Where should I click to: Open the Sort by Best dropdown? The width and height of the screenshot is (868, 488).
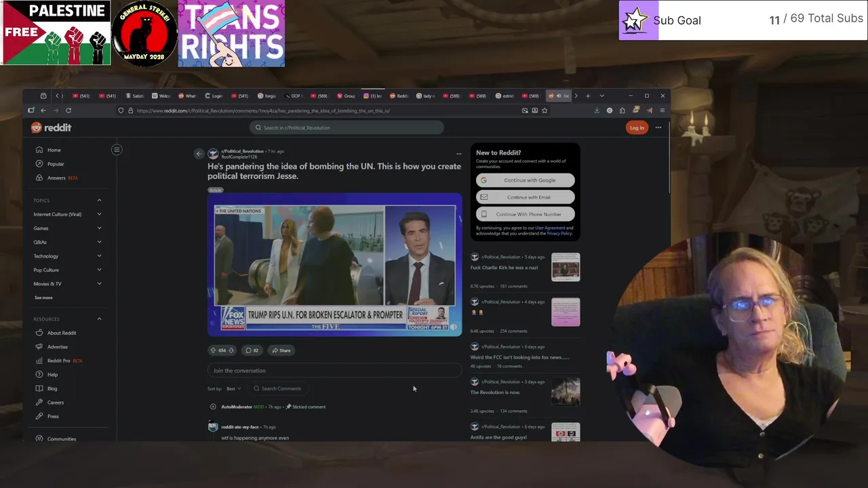(x=233, y=388)
